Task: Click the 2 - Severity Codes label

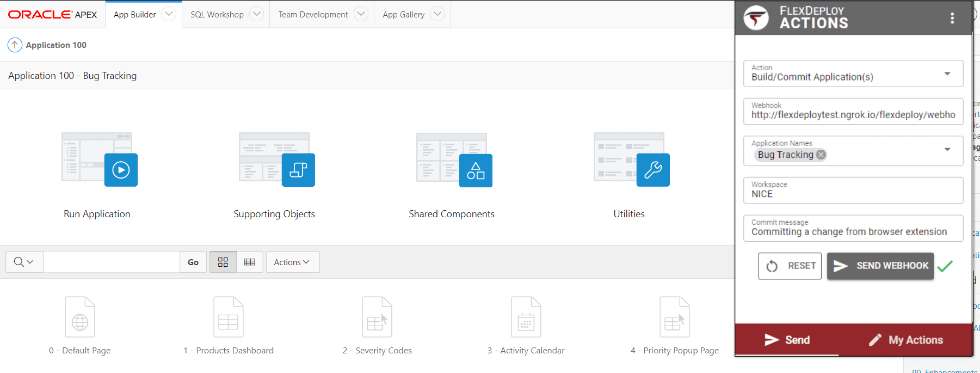Action: pyautogui.click(x=377, y=351)
